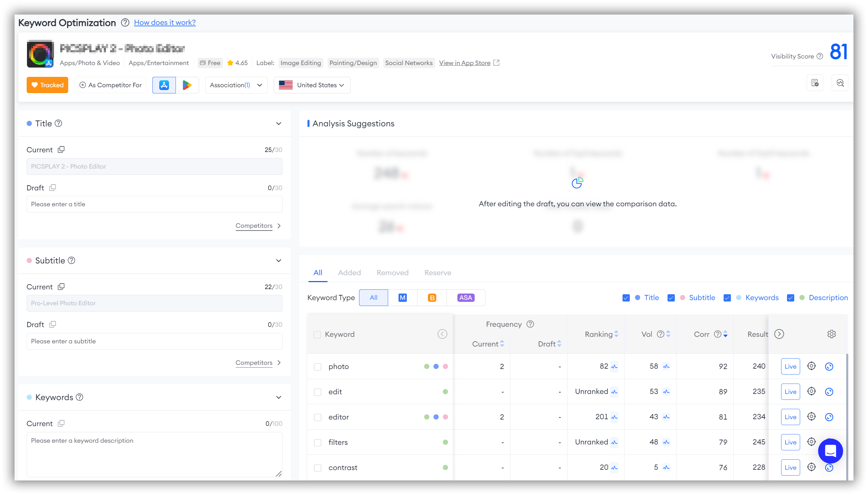Check the photo keyword row checkbox

click(x=317, y=367)
